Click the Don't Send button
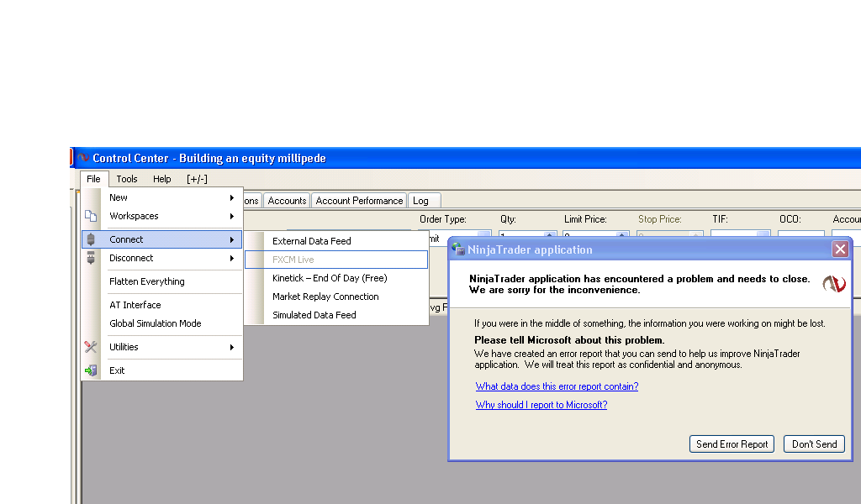The height and width of the screenshot is (504, 861). [814, 444]
